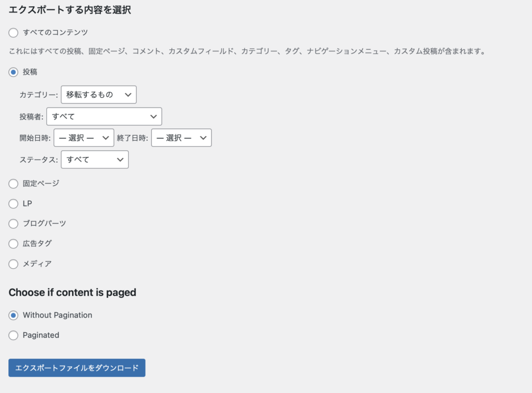Click the カテゴリー: label text
This screenshot has width=532, height=393.
point(39,95)
